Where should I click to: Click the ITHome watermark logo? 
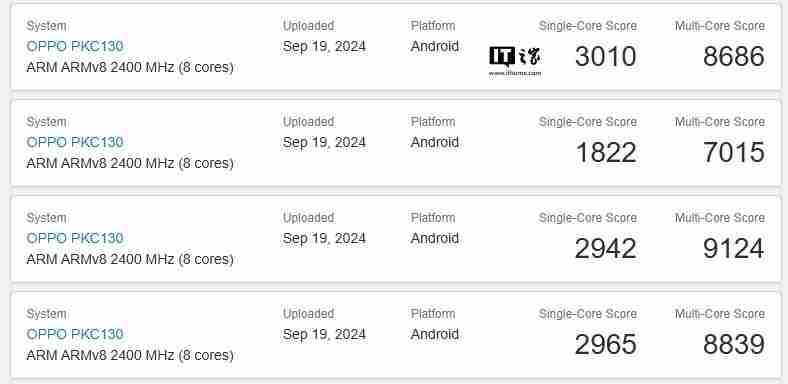[x=515, y=57]
